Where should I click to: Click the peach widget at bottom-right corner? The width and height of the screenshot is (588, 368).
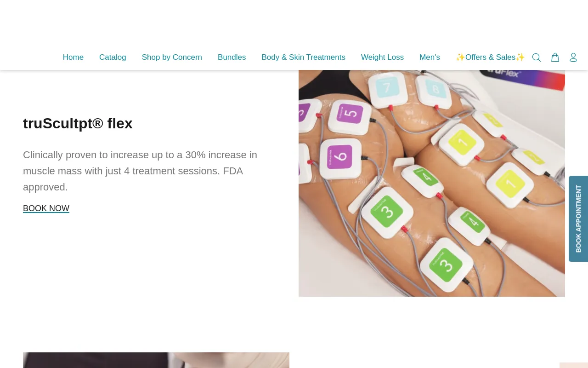574,365
